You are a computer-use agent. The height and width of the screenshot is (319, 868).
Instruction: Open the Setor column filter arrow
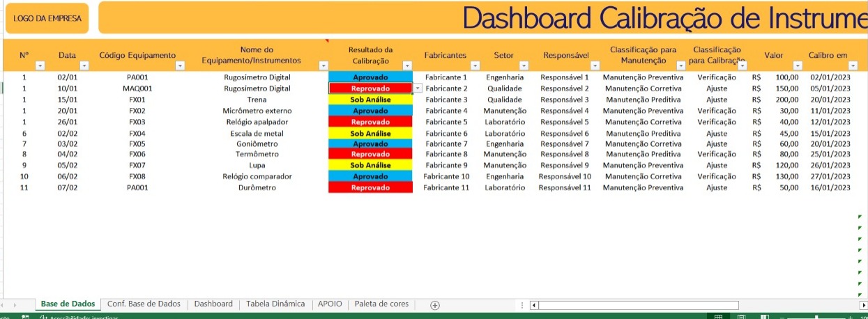(x=525, y=65)
